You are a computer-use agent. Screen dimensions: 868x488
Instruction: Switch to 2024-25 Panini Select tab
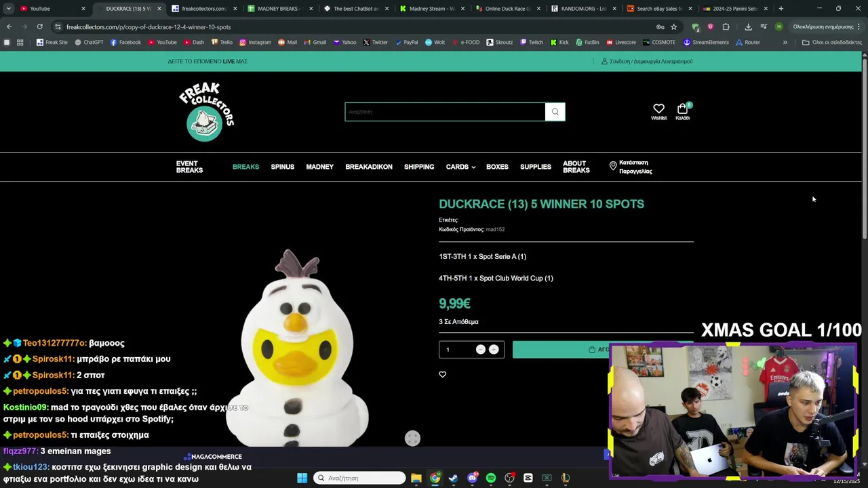[x=734, y=9]
